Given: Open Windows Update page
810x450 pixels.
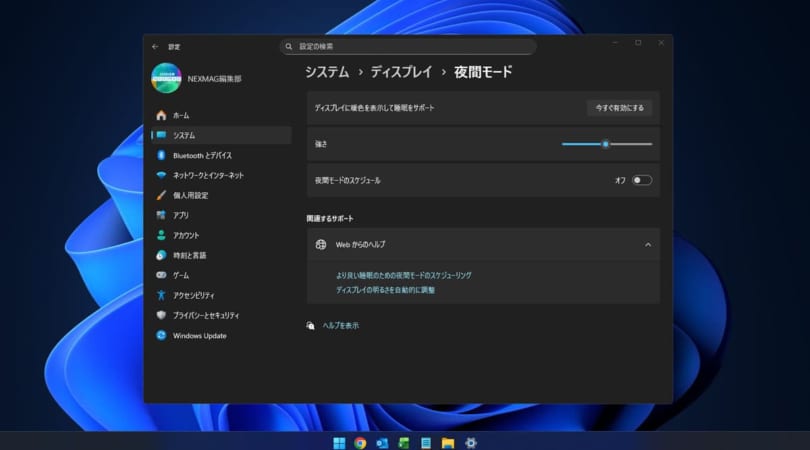Looking at the screenshot, I should pos(199,335).
